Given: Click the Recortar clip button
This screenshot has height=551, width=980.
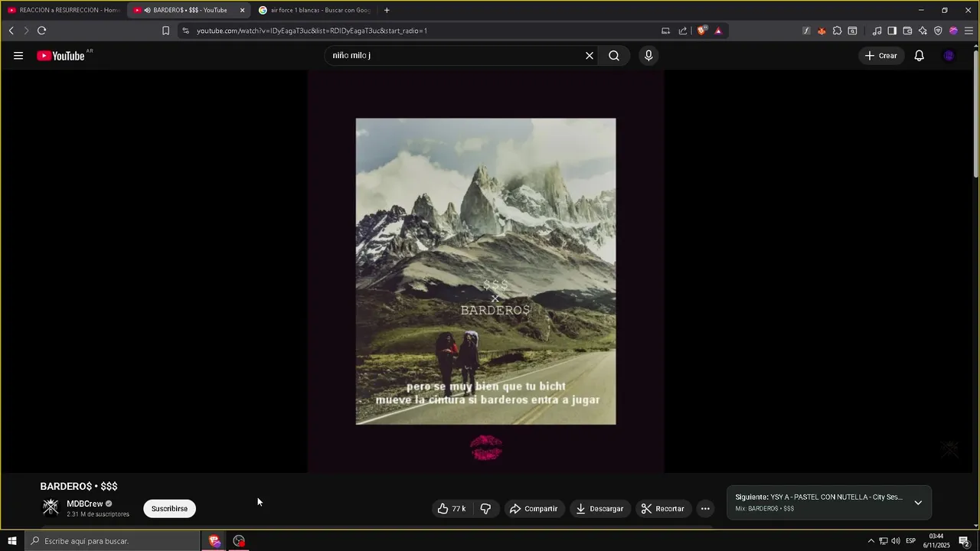Looking at the screenshot, I should click(x=663, y=509).
